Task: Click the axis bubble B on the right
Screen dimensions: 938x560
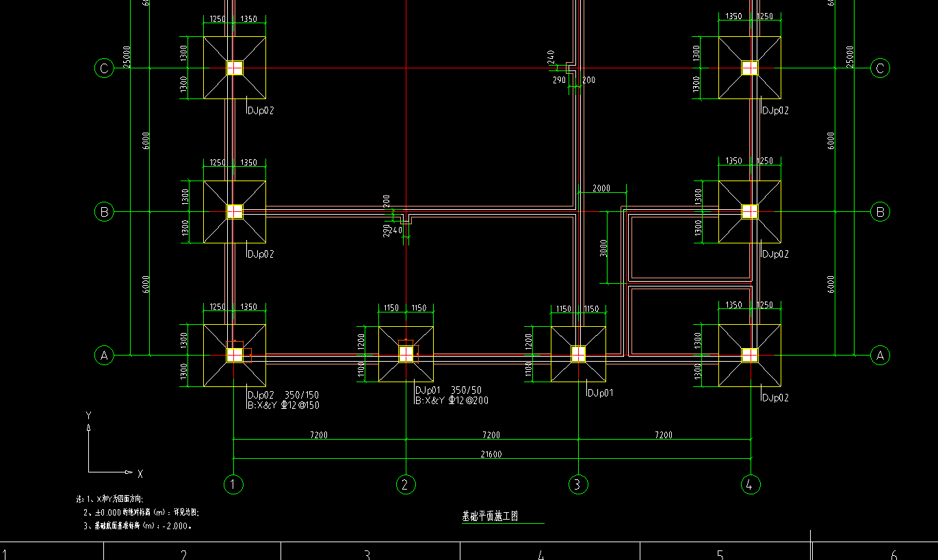Action: pyautogui.click(x=880, y=212)
